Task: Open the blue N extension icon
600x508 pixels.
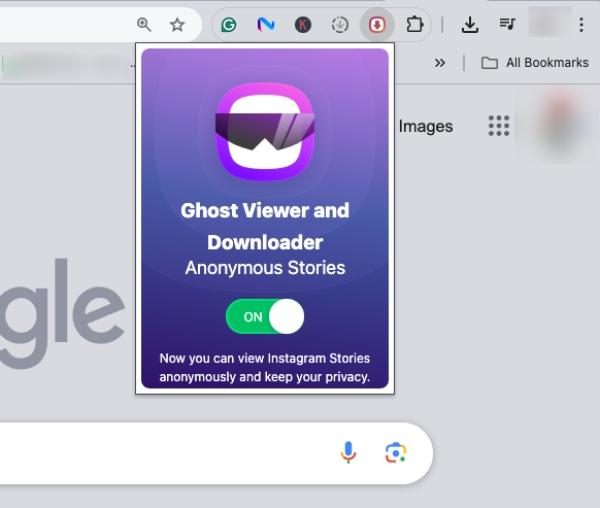Action: click(x=266, y=25)
